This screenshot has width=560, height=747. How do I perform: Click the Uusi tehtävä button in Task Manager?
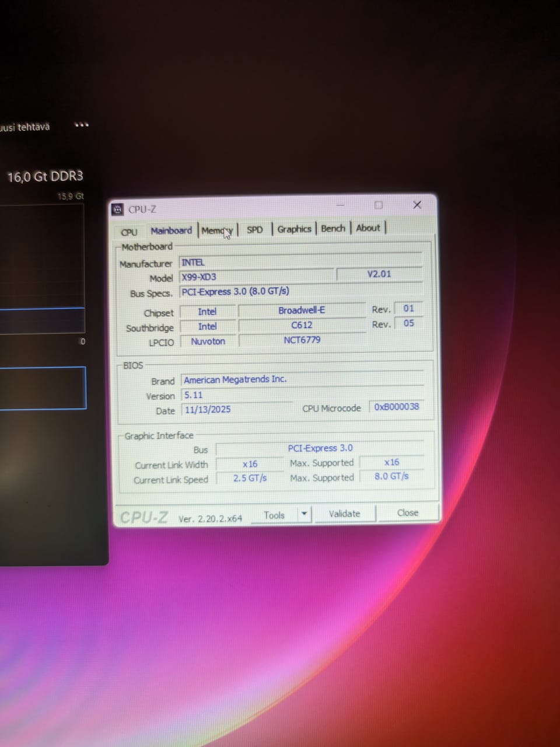pyautogui.click(x=25, y=127)
